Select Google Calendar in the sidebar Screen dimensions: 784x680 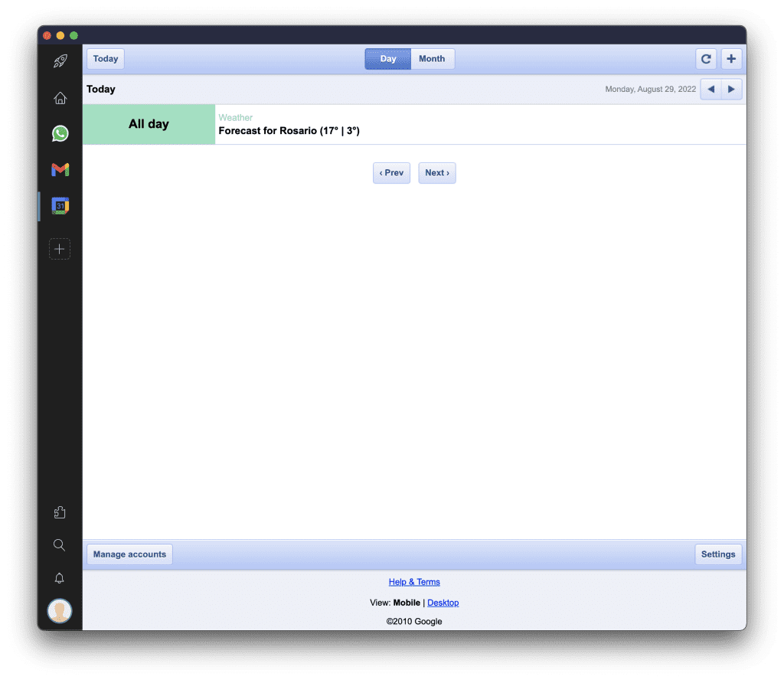coord(60,205)
